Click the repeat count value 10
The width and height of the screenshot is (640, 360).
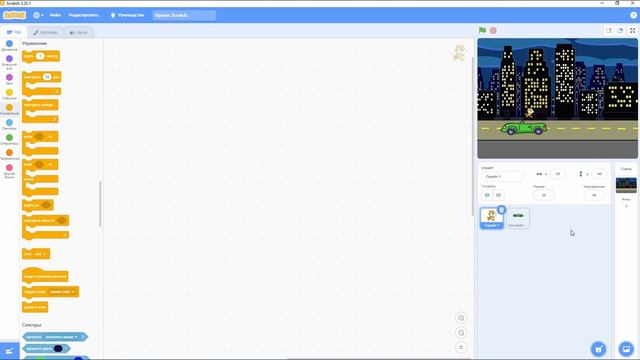47,77
